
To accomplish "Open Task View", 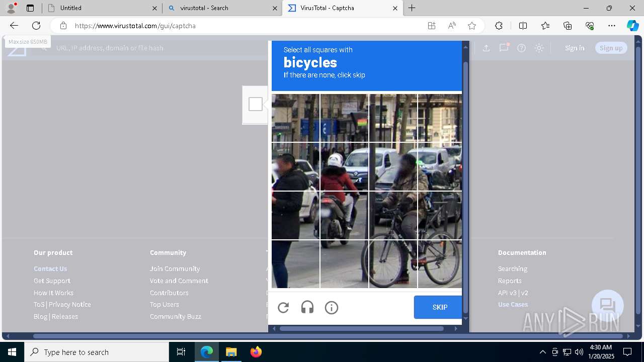I will [181, 352].
